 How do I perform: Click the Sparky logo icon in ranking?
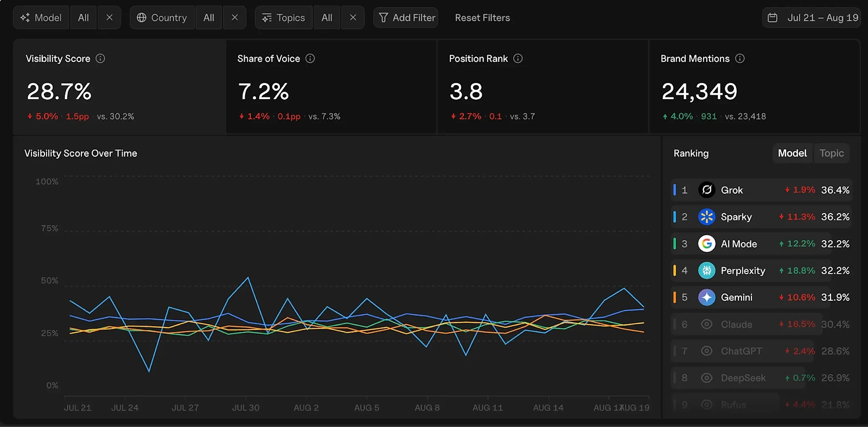pyautogui.click(x=706, y=217)
